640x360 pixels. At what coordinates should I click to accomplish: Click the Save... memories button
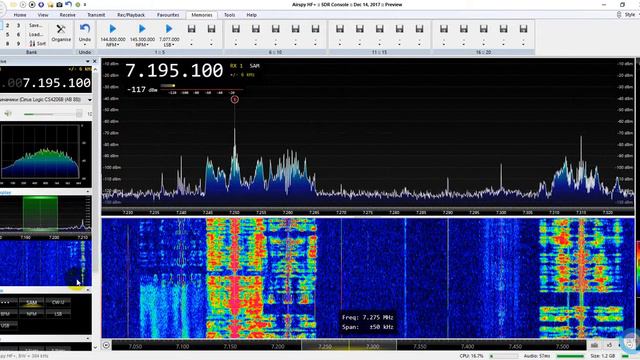(x=37, y=25)
